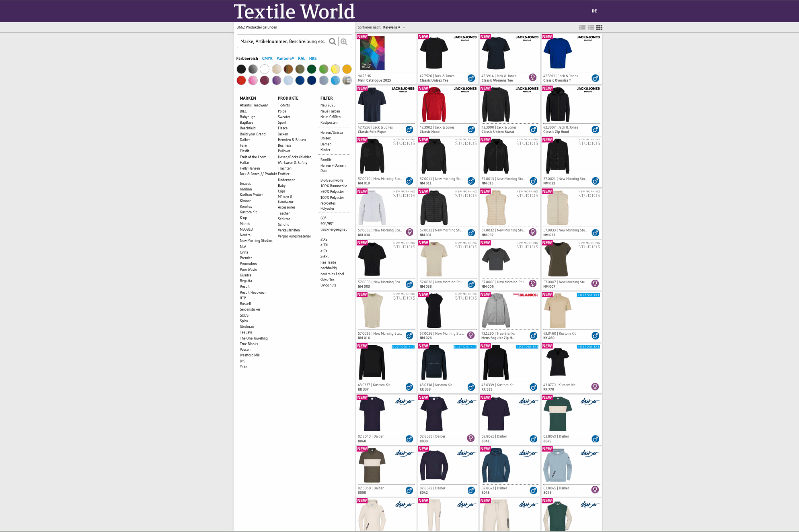Screen dimensions: 799x532
Task: Open the red Classic Hood product image
Action: click(434, 104)
